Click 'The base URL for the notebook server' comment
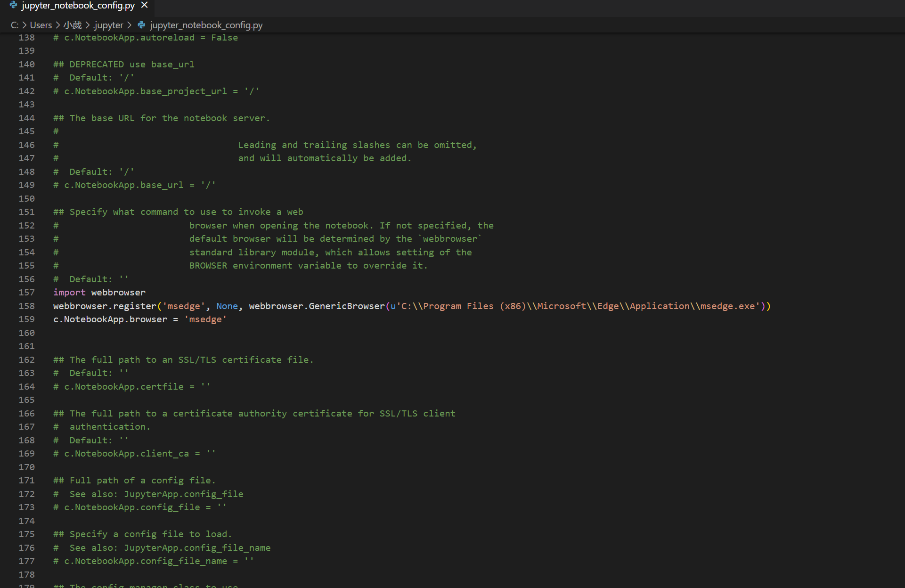905x588 pixels. [170, 118]
